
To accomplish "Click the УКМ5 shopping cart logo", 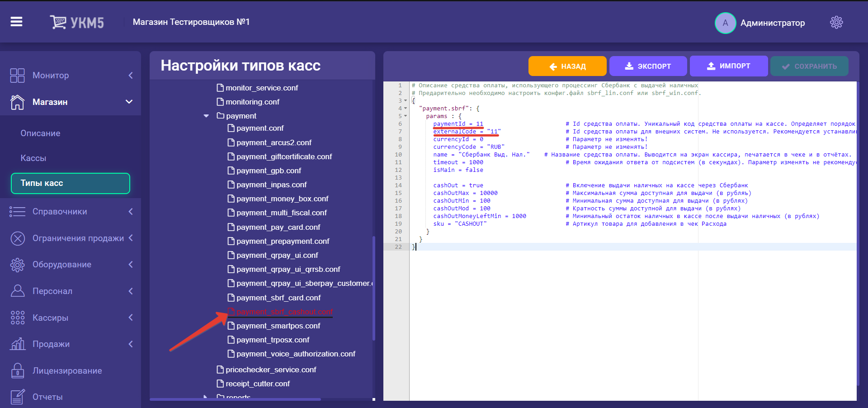I will click(x=77, y=22).
